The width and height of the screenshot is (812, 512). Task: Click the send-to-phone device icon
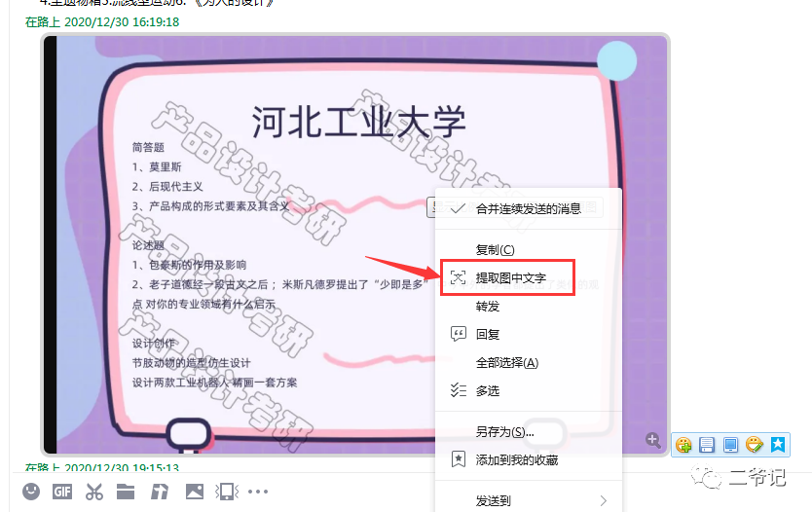pos(730,445)
